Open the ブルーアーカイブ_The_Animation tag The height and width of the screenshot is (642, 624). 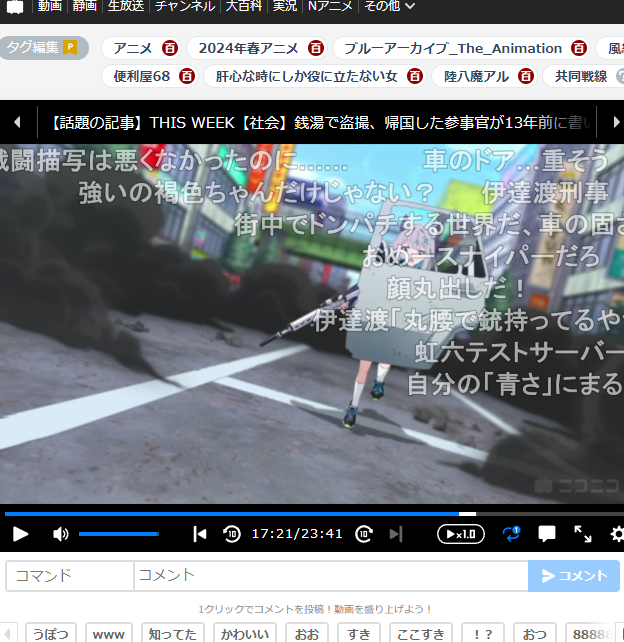[x=452, y=48]
